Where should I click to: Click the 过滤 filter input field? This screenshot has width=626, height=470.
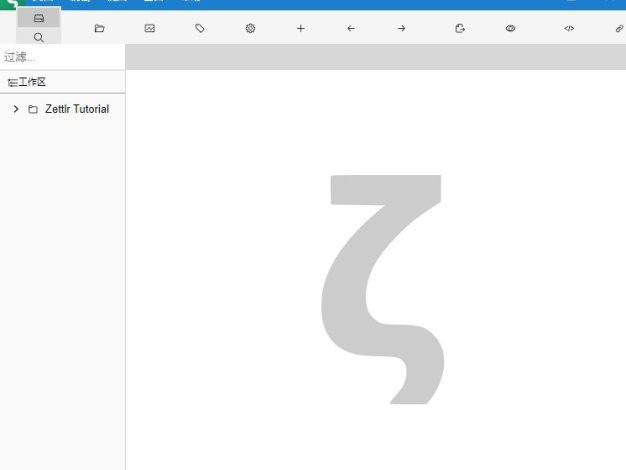(x=62, y=57)
